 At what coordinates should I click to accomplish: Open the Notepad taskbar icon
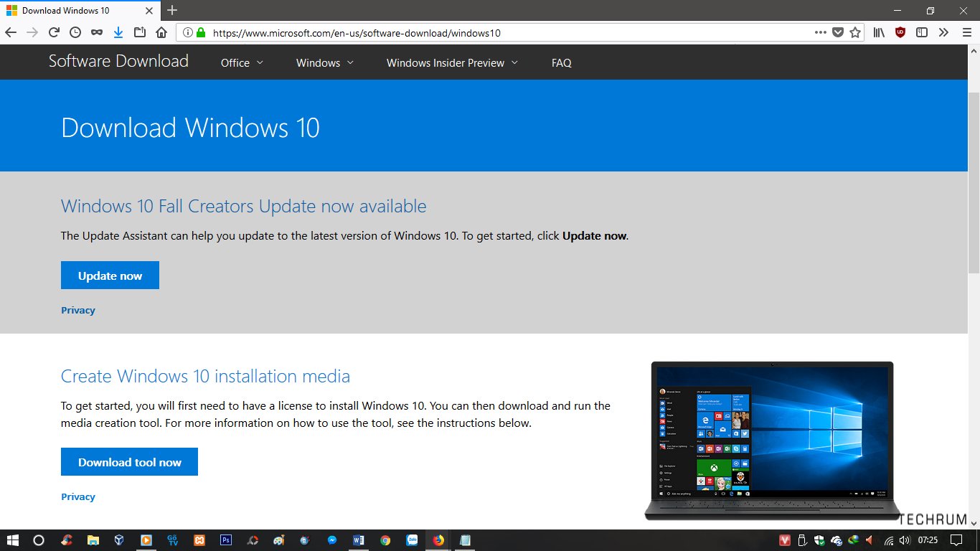(x=465, y=540)
